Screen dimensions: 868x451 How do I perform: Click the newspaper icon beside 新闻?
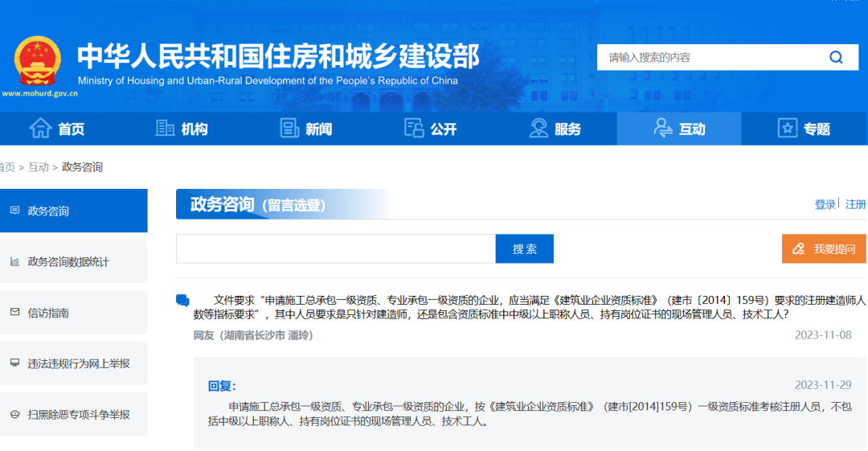(289, 128)
